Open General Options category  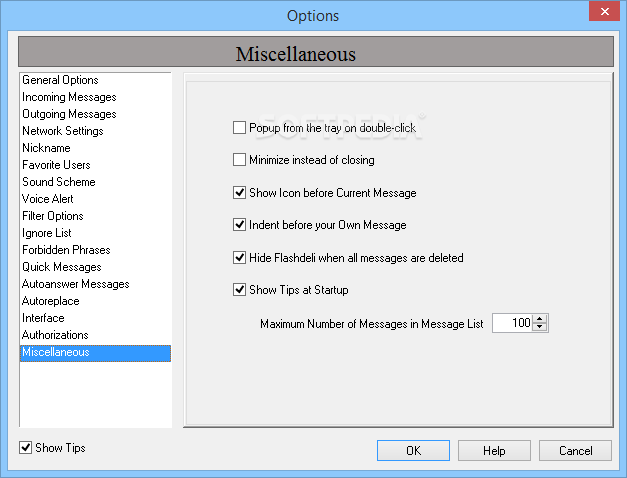(x=95, y=80)
